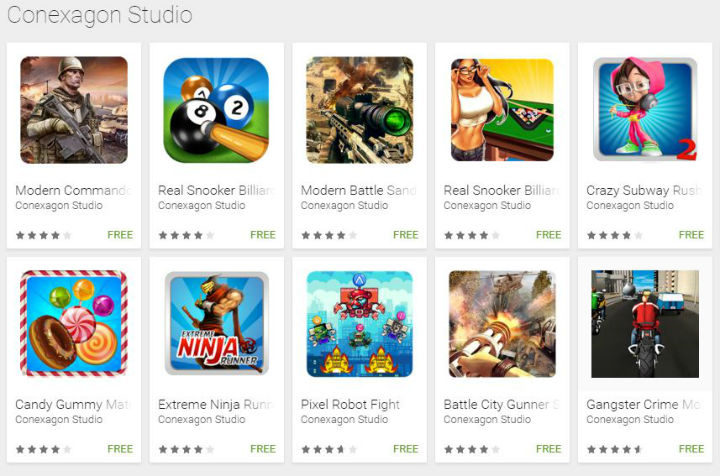Click FREE on the Gangster Crime card
This screenshot has width=720, height=476.
pos(692,449)
